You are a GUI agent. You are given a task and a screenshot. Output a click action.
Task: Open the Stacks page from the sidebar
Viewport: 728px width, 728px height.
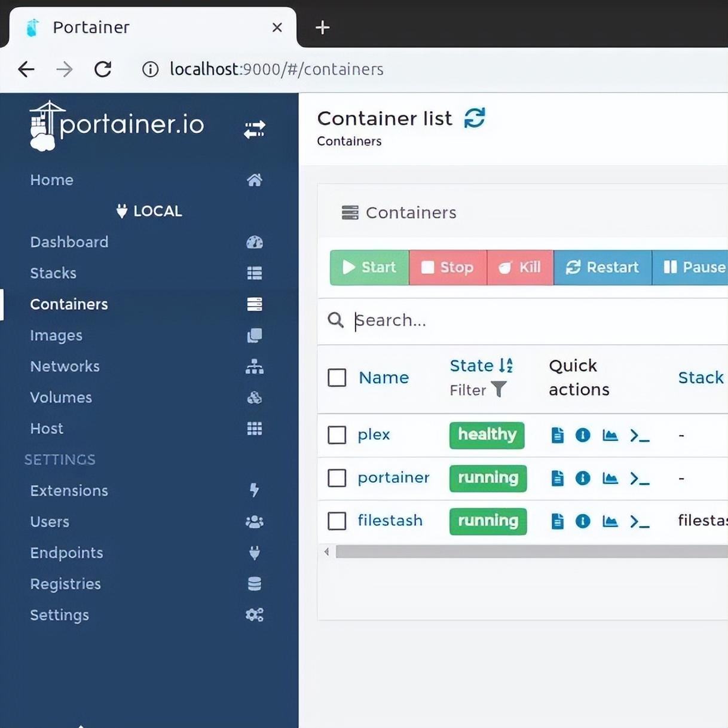(x=53, y=273)
